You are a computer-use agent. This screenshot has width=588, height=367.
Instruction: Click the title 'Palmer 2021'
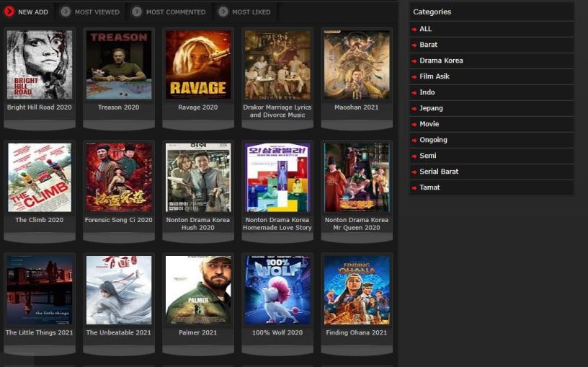click(x=198, y=332)
